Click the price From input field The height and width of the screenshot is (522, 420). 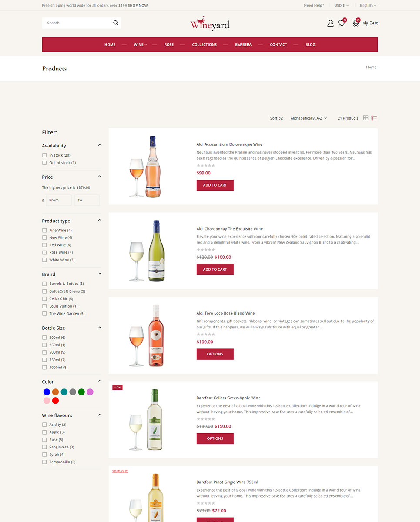click(59, 200)
